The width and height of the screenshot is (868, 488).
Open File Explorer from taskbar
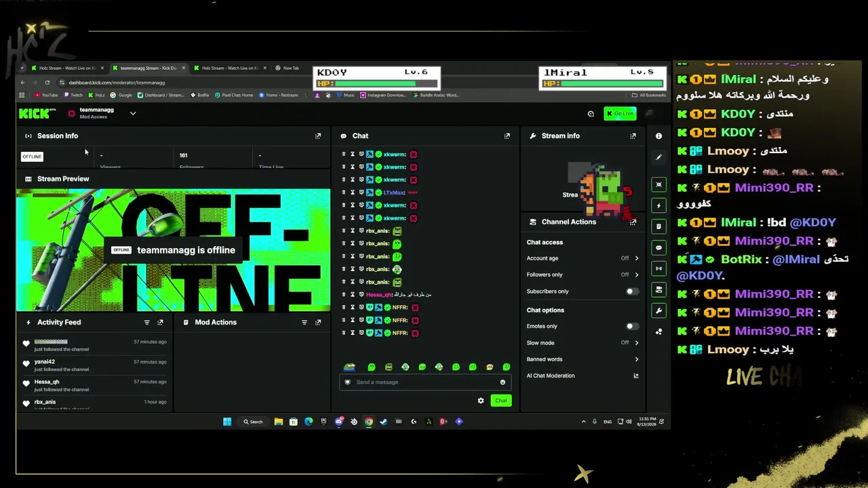(278, 422)
